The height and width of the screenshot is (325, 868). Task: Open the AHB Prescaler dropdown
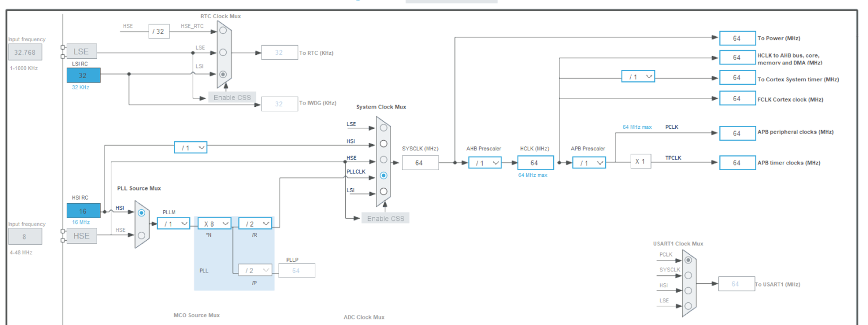coord(485,163)
